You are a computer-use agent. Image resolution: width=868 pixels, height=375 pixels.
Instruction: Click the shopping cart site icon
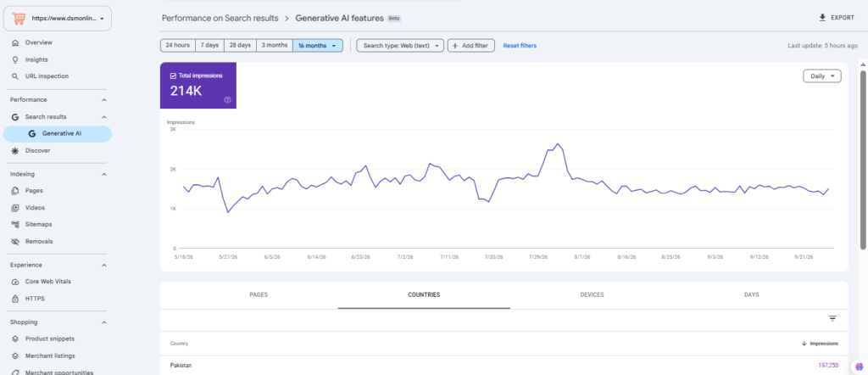tap(19, 19)
